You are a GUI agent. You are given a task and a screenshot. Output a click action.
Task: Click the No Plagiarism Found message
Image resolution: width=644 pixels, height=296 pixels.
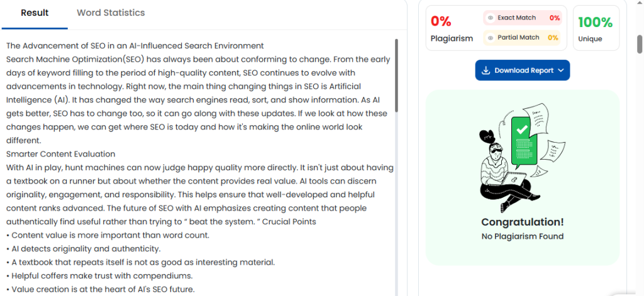point(522,236)
